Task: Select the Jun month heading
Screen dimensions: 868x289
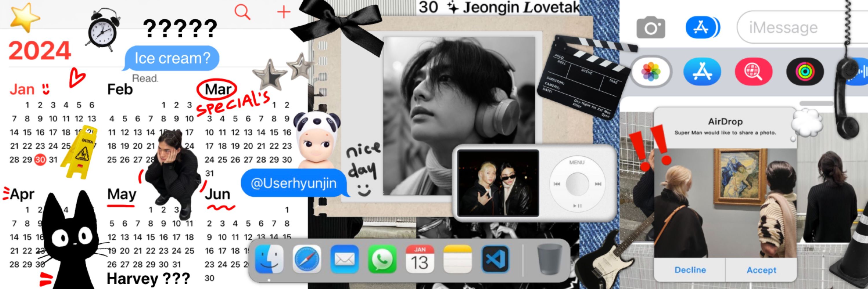Action: [218, 194]
